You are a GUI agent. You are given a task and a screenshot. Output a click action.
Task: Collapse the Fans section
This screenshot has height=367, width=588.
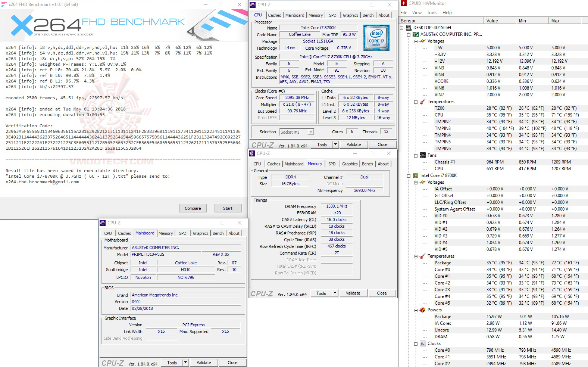pos(416,155)
